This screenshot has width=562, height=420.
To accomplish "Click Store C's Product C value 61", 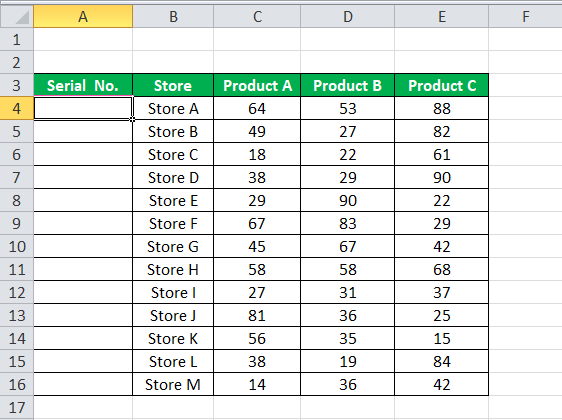I will click(442, 154).
